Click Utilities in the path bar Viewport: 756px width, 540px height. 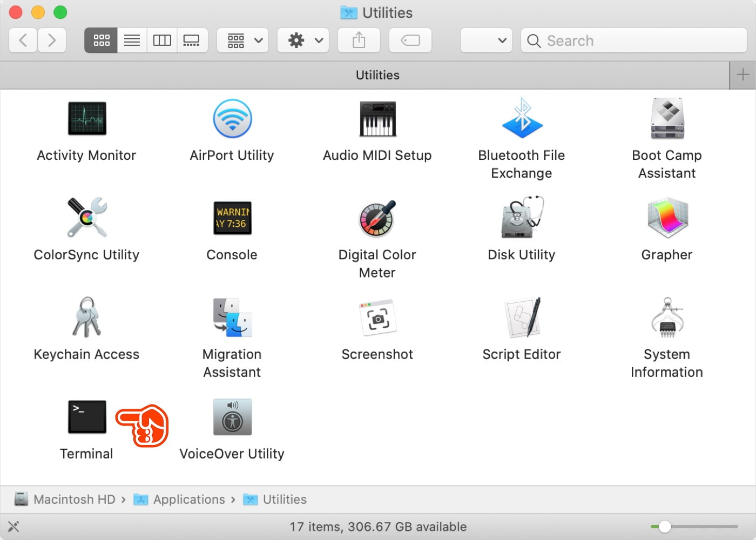275,500
